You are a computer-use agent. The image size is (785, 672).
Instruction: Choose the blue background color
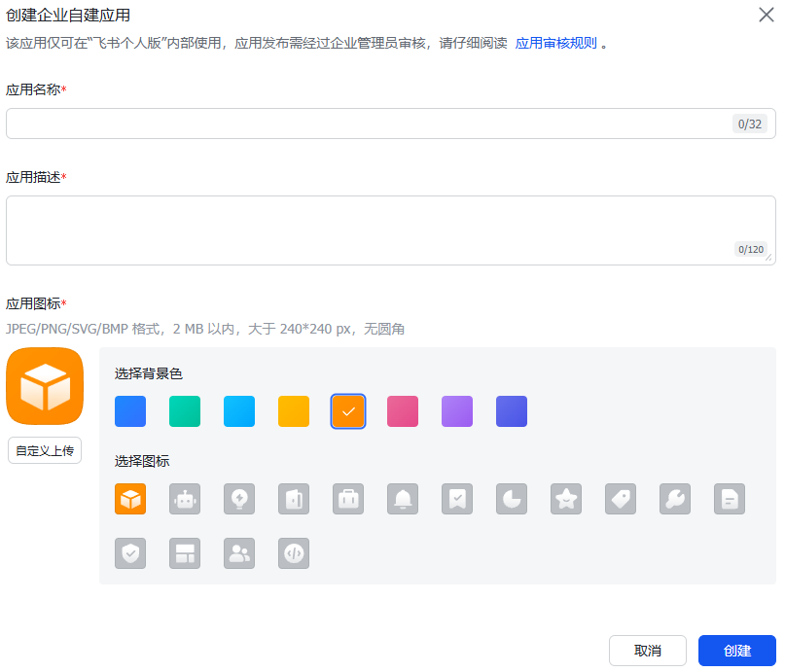(130, 411)
